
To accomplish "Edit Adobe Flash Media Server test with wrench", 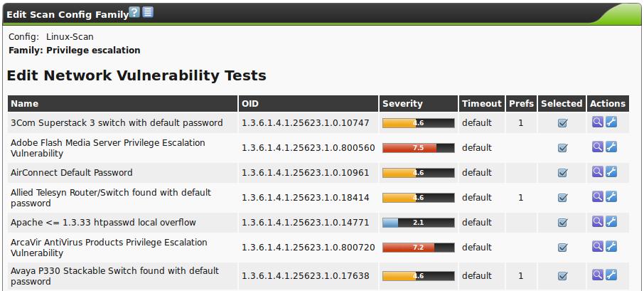I will pyautogui.click(x=611, y=147).
